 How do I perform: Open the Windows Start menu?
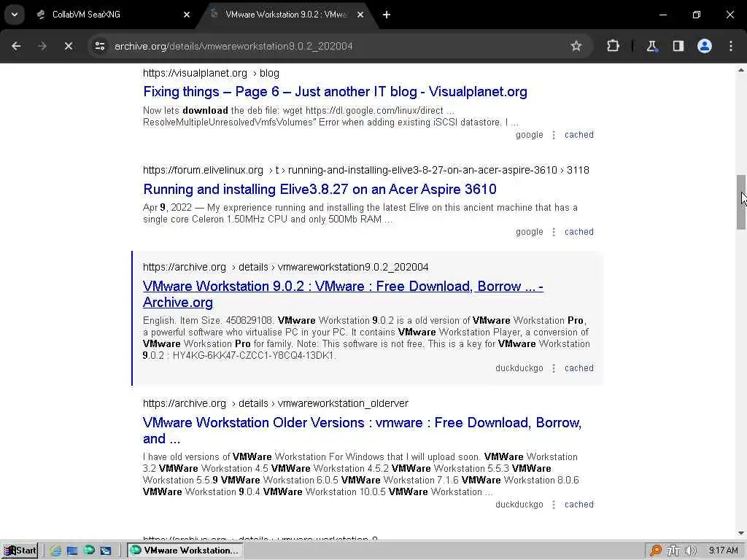click(x=20, y=551)
